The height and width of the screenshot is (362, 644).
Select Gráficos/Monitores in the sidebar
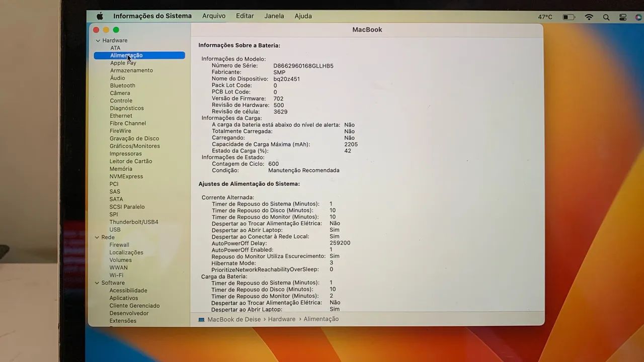pyautogui.click(x=135, y=146)
